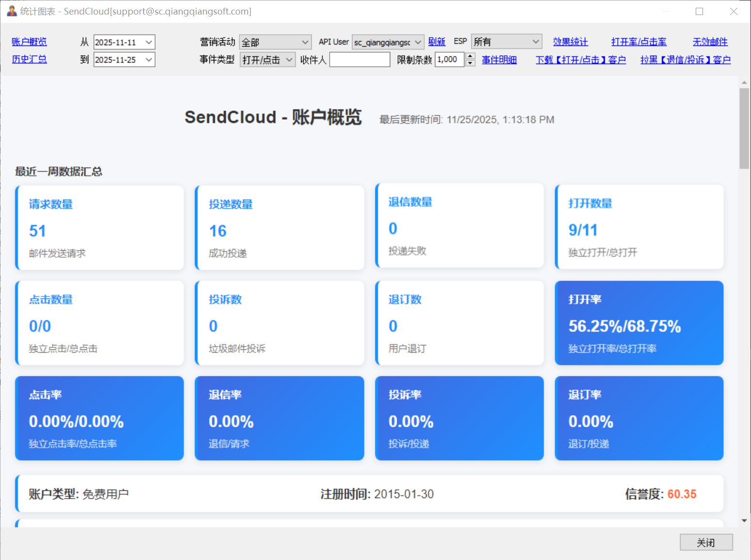Click 下载【打开/点击】客户 link
The height and width of the screenshot is (560, 751).
580,60
